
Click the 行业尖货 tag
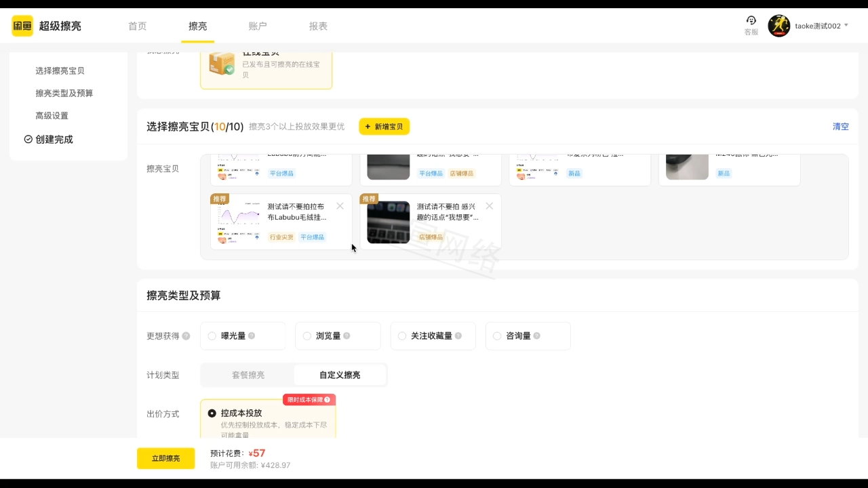(x=281, y=237)
